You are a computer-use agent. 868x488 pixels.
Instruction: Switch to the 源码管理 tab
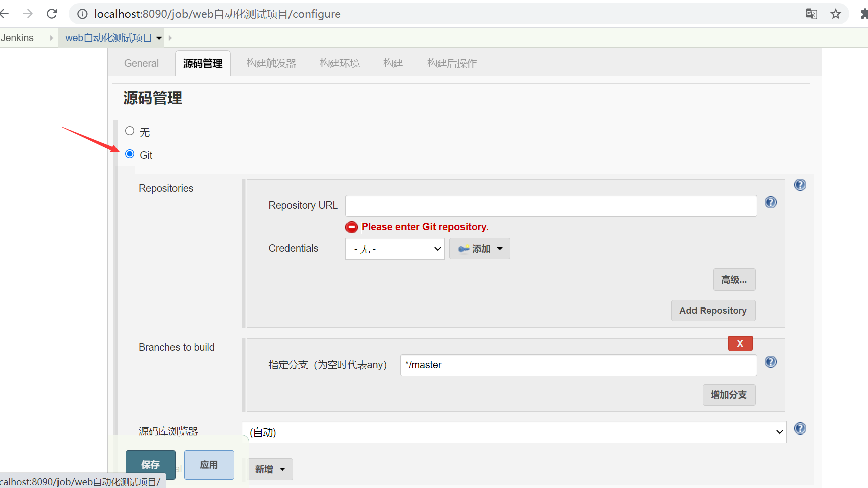[x=203, y=64]
